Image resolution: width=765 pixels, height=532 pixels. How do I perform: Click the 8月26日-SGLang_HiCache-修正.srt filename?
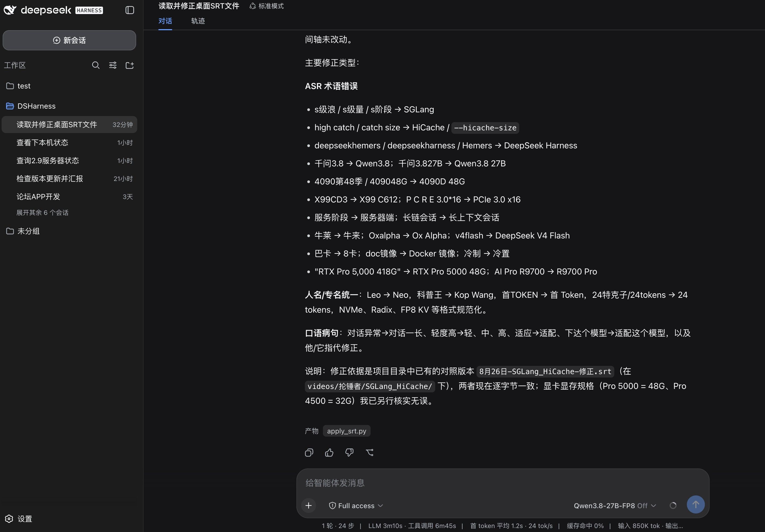545,371
